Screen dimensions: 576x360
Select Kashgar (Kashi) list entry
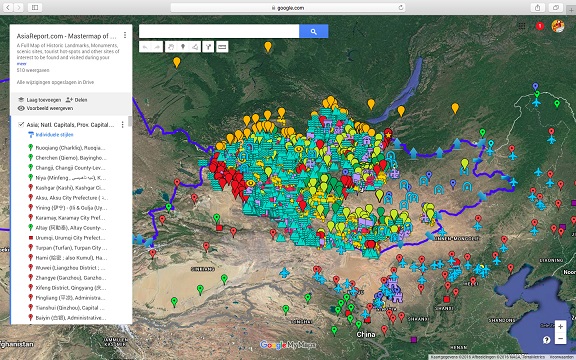click(x=70, y=188)
